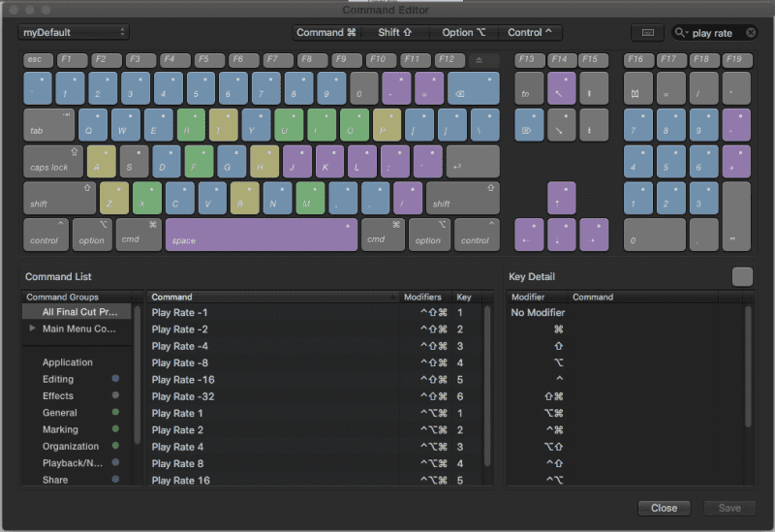Select the delete backspace key

click(x=474, y=88)
